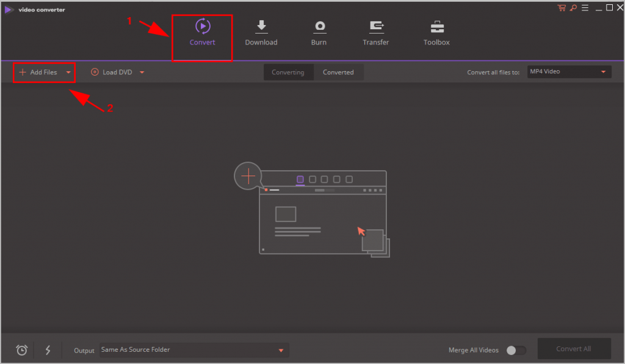Open the Download section
Image resolution: width=625 pixels, height=364 pixels.
pyautogui.click(x=261, y=33)
